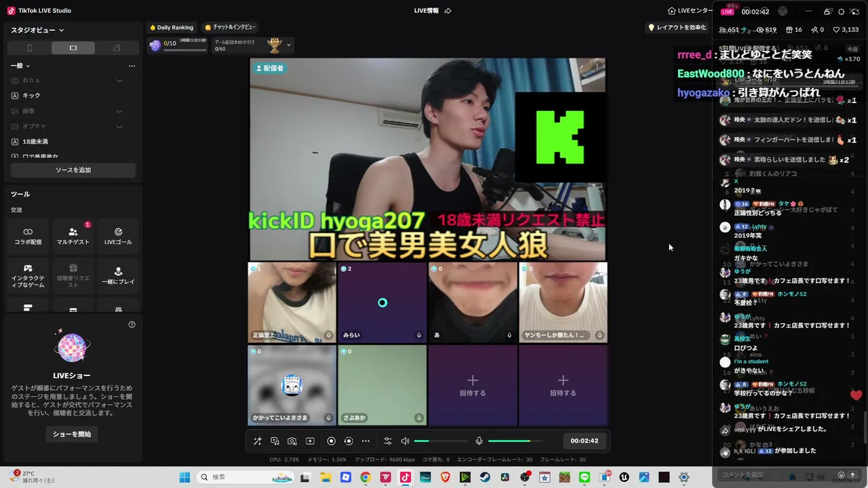Viewport: 868px width, 488px height.
Task: Expand the game stream mission trophy dropdown
Action: (289, 45)
